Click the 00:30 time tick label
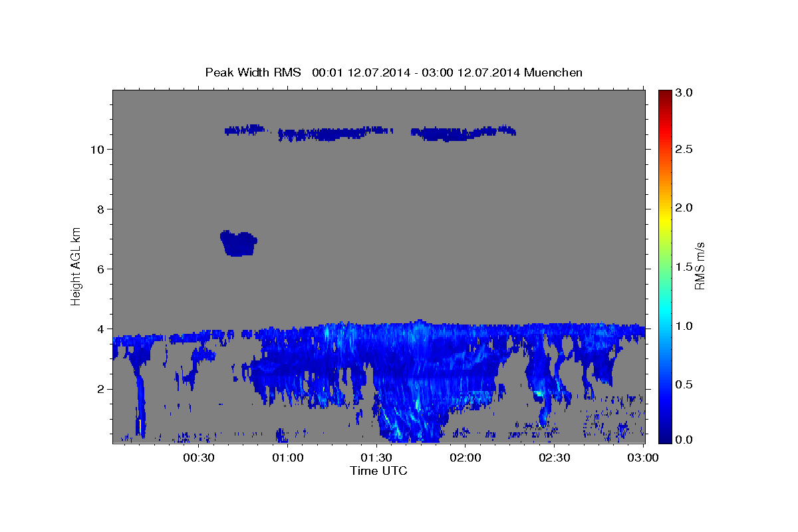 tap(199, 458)
